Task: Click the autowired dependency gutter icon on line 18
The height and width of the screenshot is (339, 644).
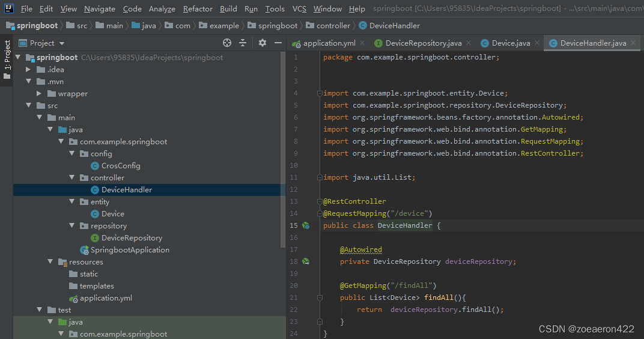Action: (306, 261)
